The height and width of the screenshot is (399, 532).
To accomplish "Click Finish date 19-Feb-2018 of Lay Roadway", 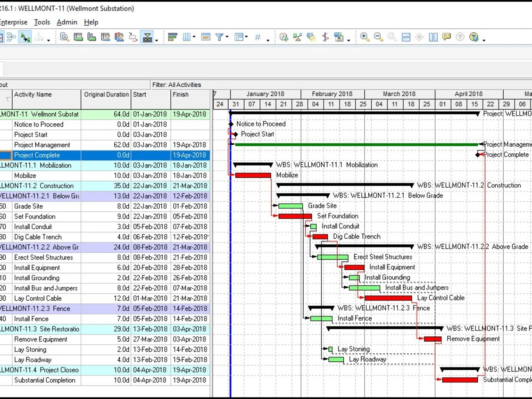I will point(190,360).
